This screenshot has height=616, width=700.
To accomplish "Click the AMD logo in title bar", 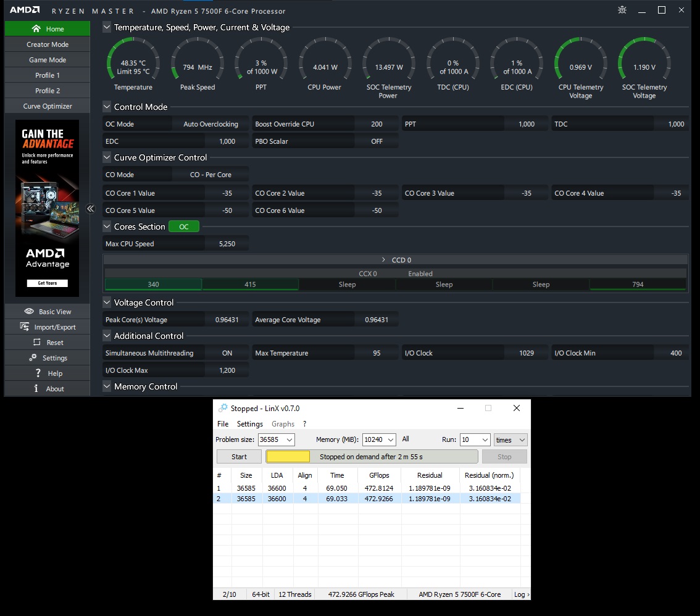I will coord(25,10).
